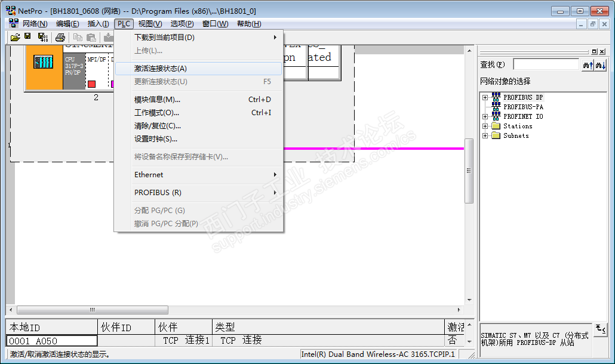This screenshot has width=615, height=364.
Task: Click the 0001 A050 local ID cell
Action: [x=52, y=341]
